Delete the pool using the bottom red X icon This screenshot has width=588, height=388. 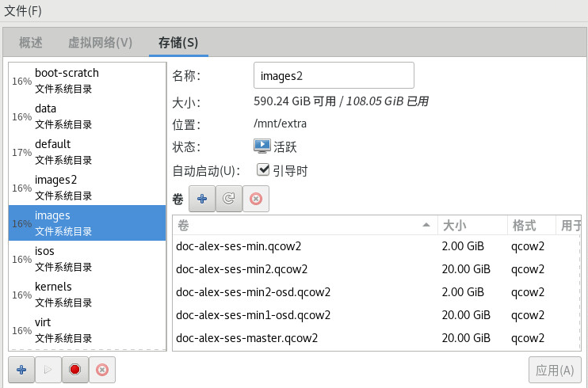click(101, 370)
